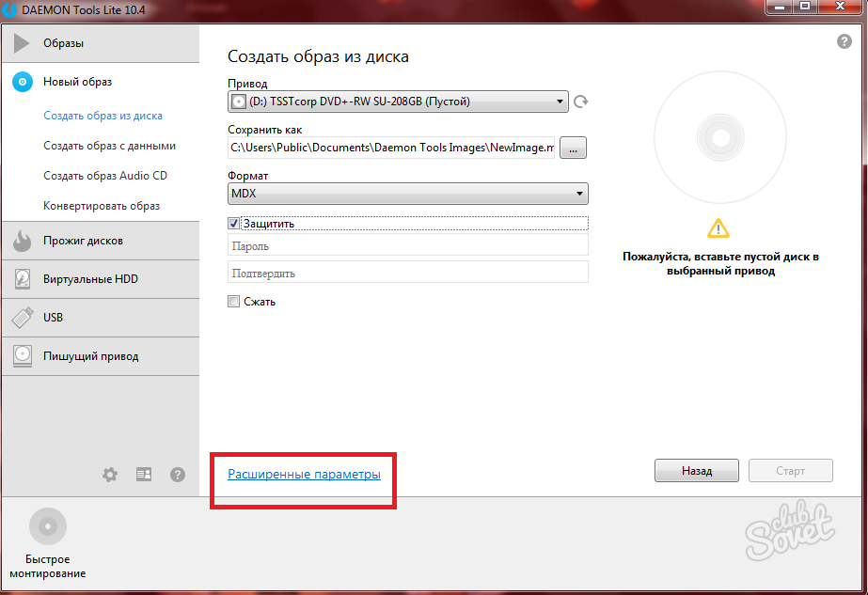Image resolution: width=868 pixels, height=595 pixels.
Task: Enable the Сжать checkbox
Action: click(x=234, y=302)
